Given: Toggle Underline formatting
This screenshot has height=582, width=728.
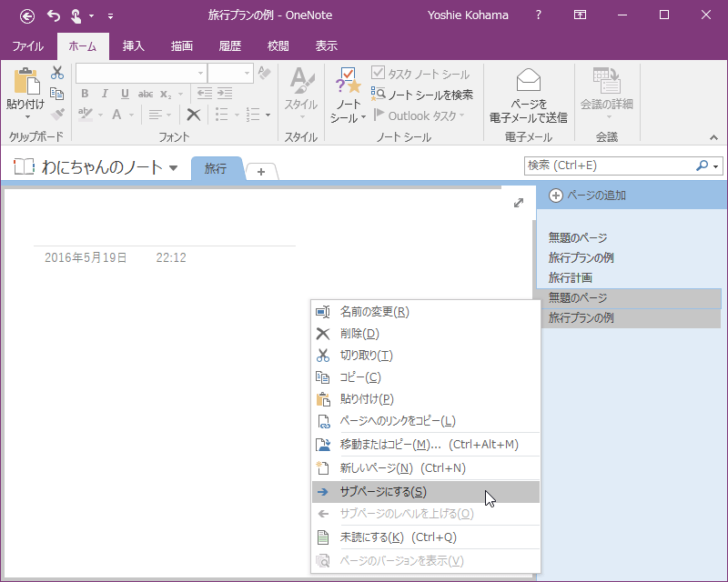Looking at the screenshot, I should [125, 94].
